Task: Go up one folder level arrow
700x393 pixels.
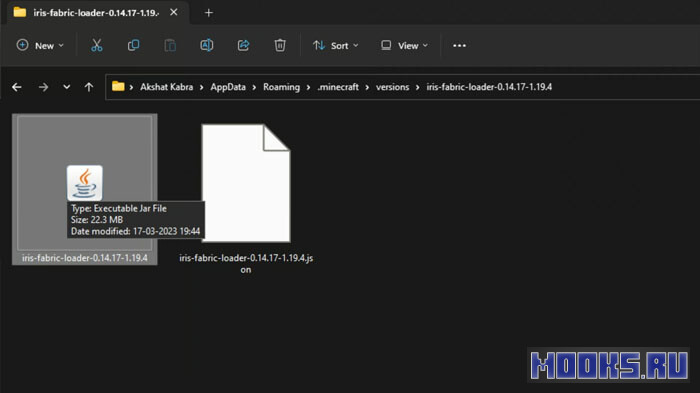Action: [89, 87]
